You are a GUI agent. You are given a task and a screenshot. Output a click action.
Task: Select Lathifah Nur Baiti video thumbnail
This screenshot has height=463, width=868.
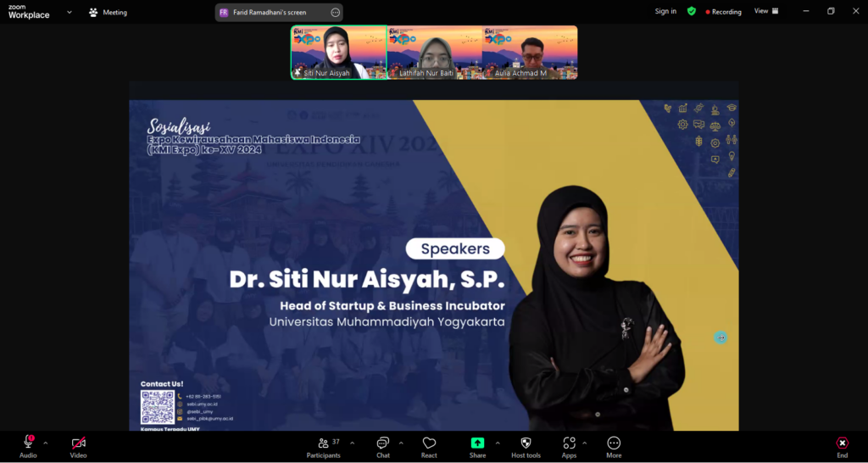(x=435, y=53)
